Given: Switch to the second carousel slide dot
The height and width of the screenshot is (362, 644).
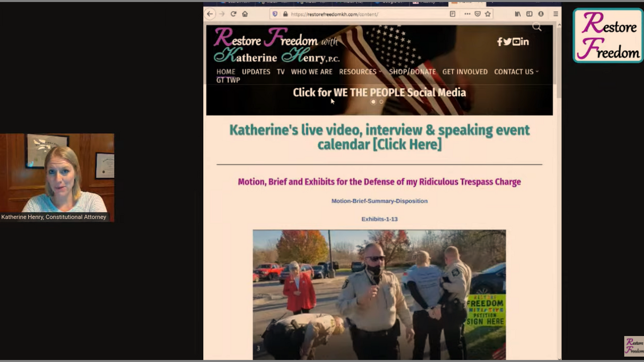Looking at the screenshot, I should (x=381, y=102).
